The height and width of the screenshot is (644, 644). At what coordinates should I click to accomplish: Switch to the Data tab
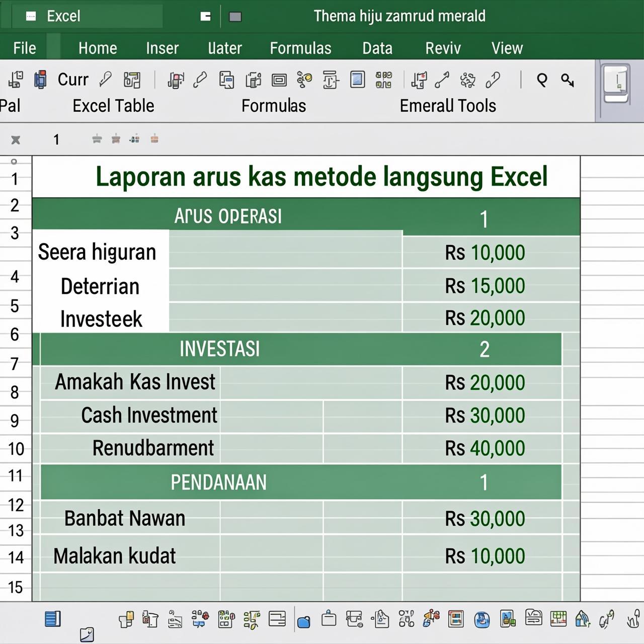tap(377, 48)
